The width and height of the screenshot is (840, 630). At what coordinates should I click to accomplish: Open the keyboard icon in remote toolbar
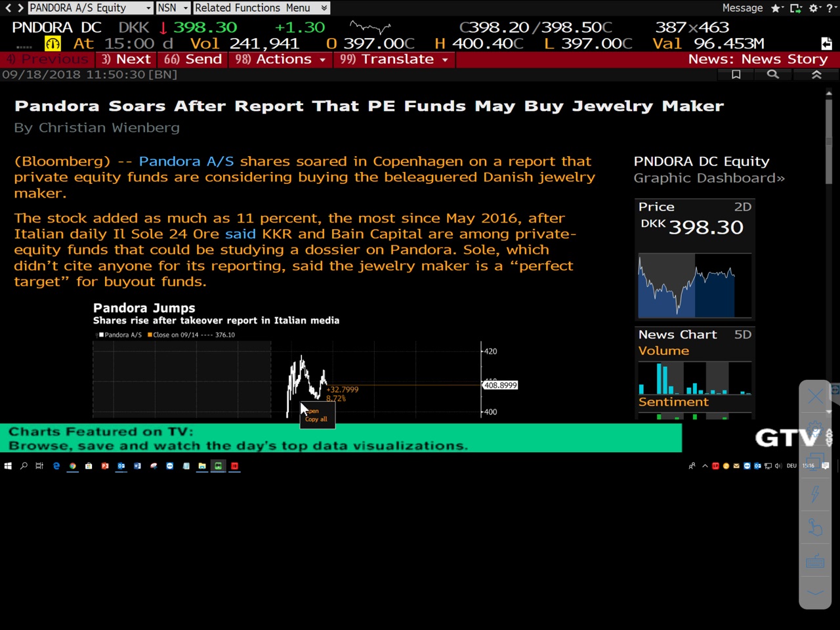815,562
